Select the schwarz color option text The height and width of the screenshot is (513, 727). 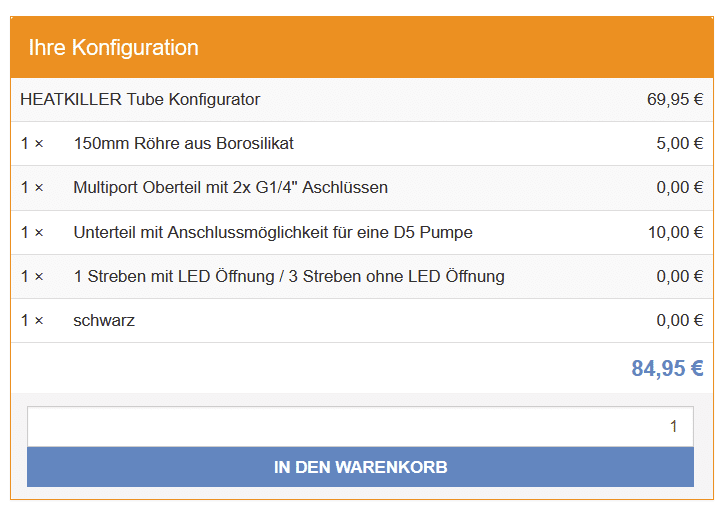(104, 320)
